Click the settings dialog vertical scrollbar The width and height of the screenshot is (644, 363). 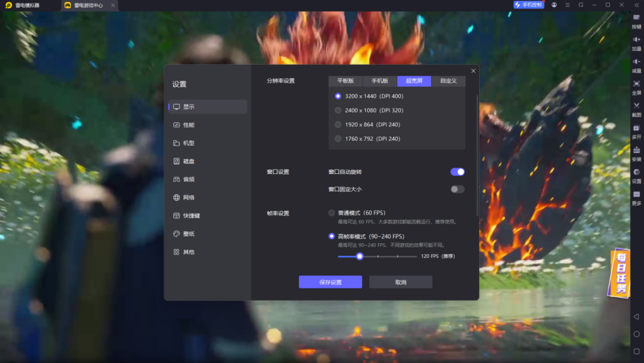[x=477, y=155]
